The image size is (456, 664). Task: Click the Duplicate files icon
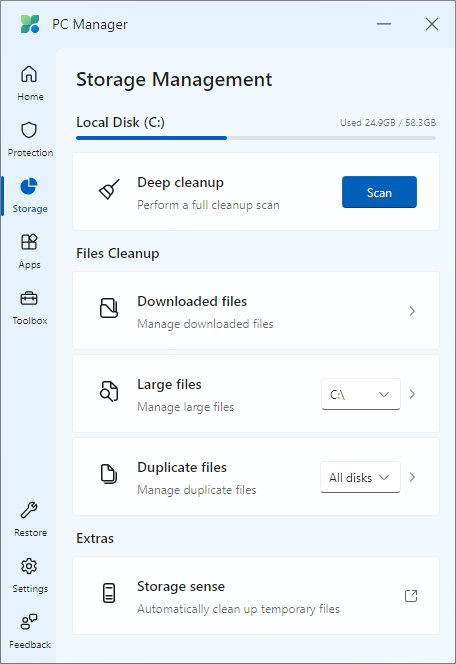pyautogui.click(x=109, y=474)
